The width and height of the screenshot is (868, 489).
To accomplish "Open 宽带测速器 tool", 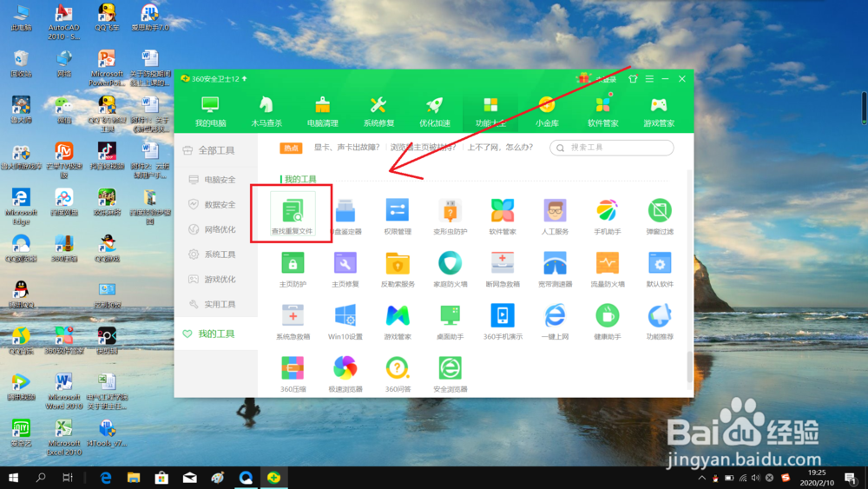I will click(x=555, y=268).
